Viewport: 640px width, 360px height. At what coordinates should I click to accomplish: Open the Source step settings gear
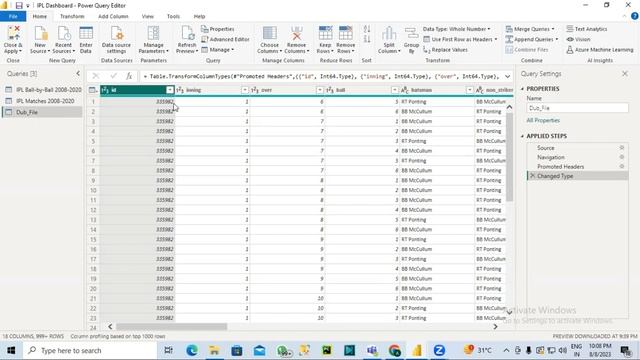tap(622, 148)
